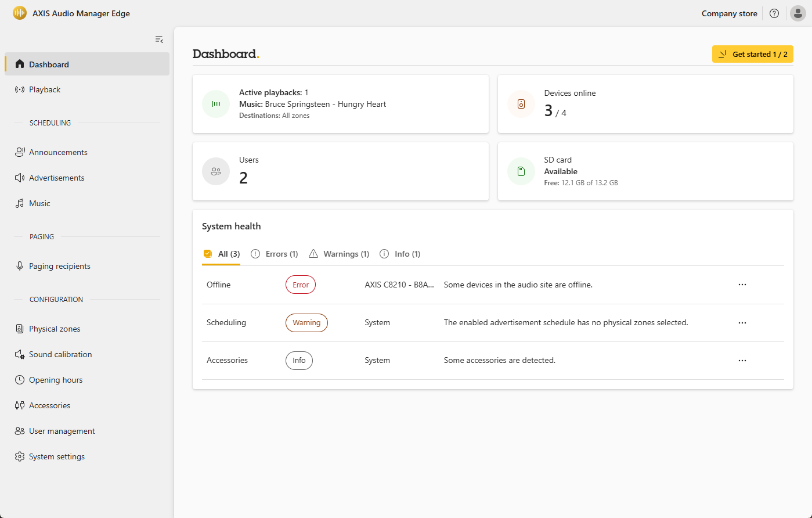Open the user account avatar menu
This screenshot has height=518, width=812.
click(x=797, y=13)
